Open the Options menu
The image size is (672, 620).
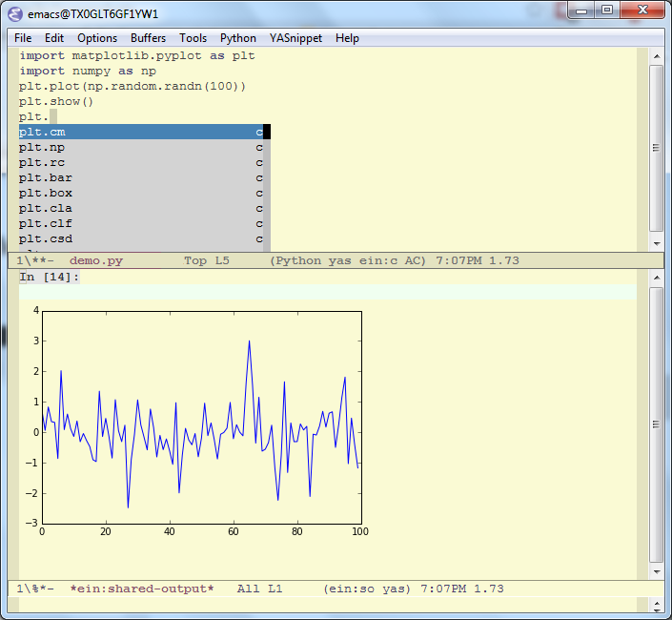tap(97, 38)
